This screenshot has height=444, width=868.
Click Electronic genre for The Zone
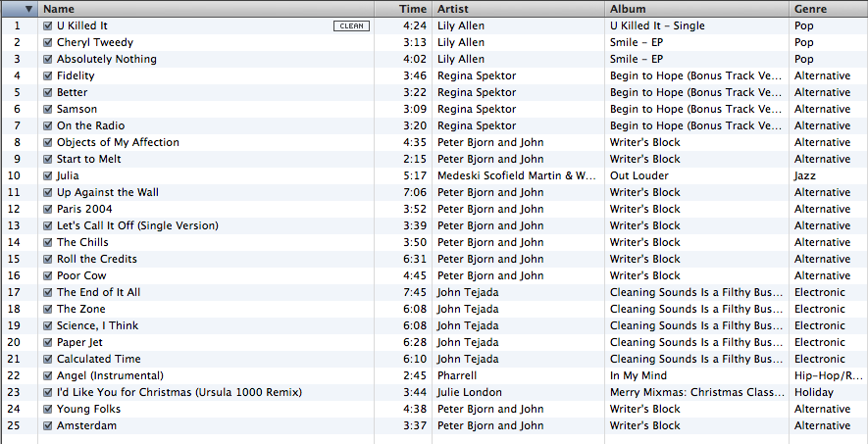point(820,309)
